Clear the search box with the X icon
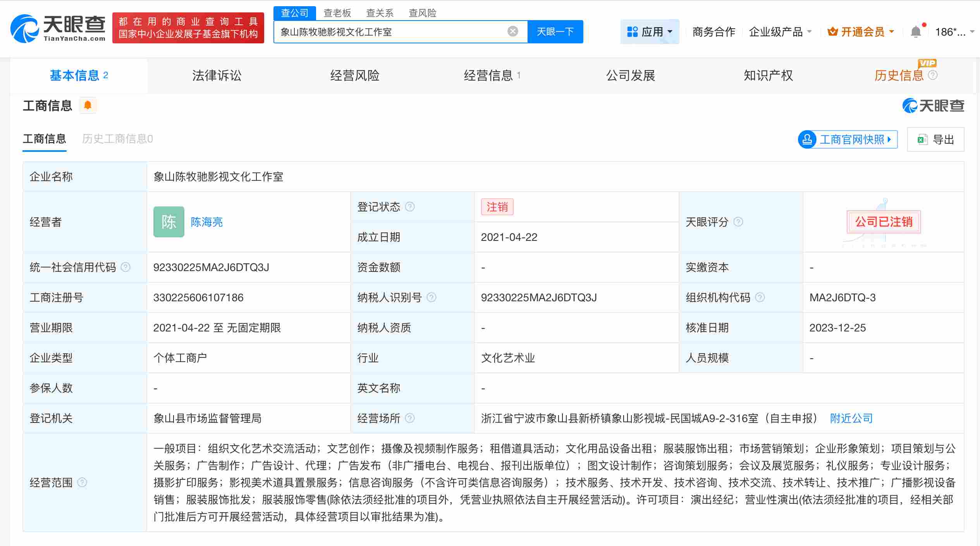Viewport: 980px width, 546px height. coord(512,31)
